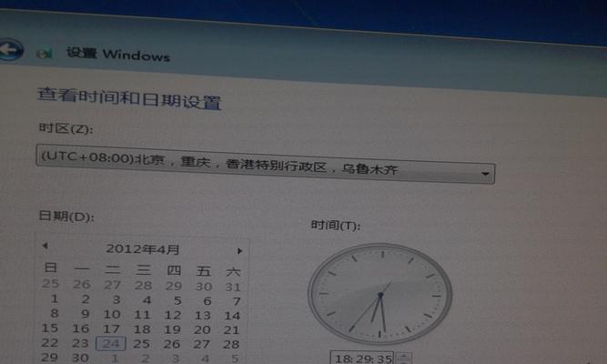Screen dimensions: 607x364
Task: Click the 18:29:35 time input field
Action: pos(362,359)
